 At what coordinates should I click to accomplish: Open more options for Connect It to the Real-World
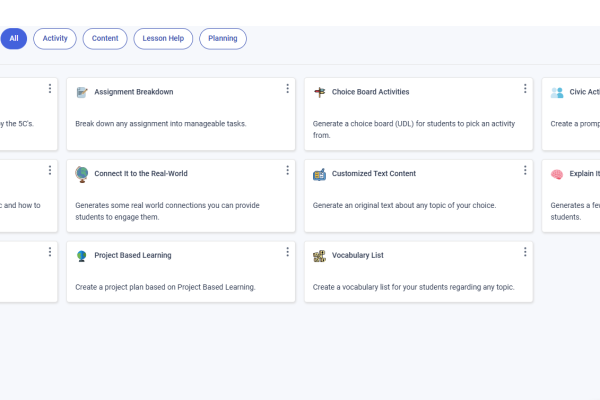tap(287, 170)
